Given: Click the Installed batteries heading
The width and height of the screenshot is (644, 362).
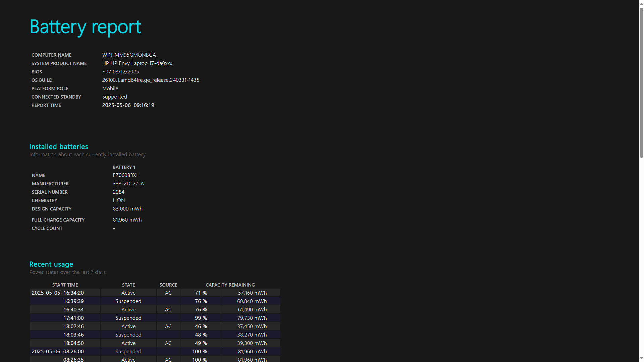Looking at the screenshot, I should pyautogui.click(x=59, y=146).
